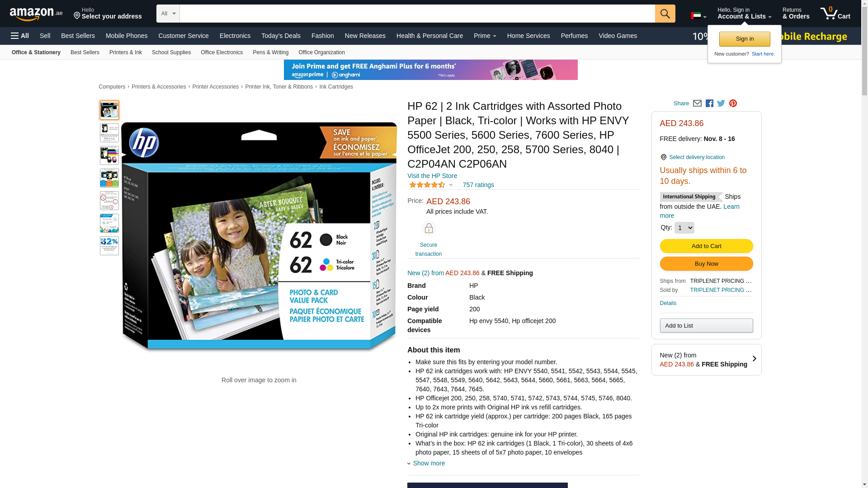Click the yellow Sign in button
Screen dimensions: 868x488
pos(745,39)
